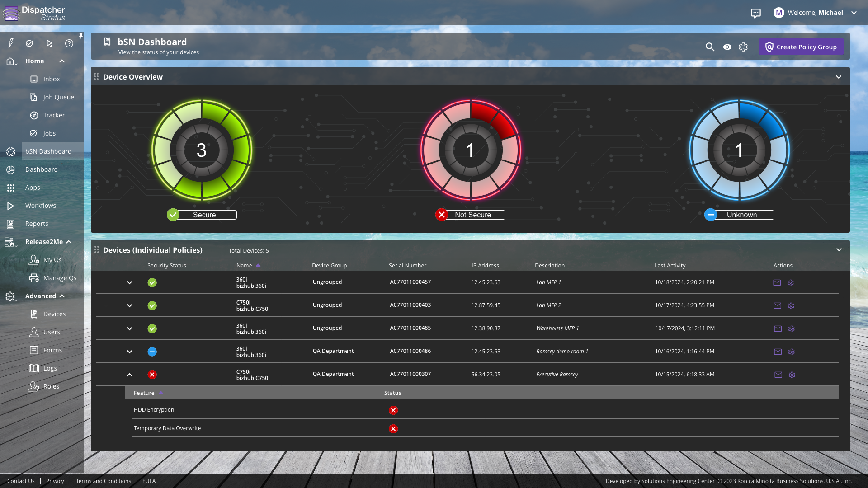Click mail icon for Ramsey demo room 1

[778, 352]
